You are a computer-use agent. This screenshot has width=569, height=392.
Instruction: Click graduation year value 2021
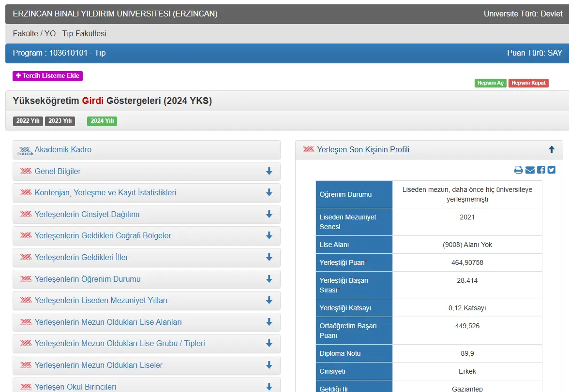[467, 217]
